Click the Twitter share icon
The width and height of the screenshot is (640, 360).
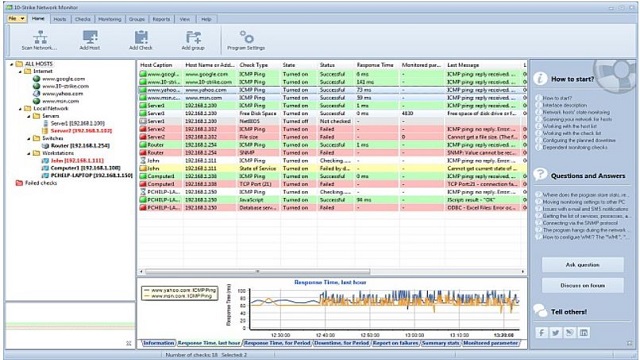pos(556,333)
